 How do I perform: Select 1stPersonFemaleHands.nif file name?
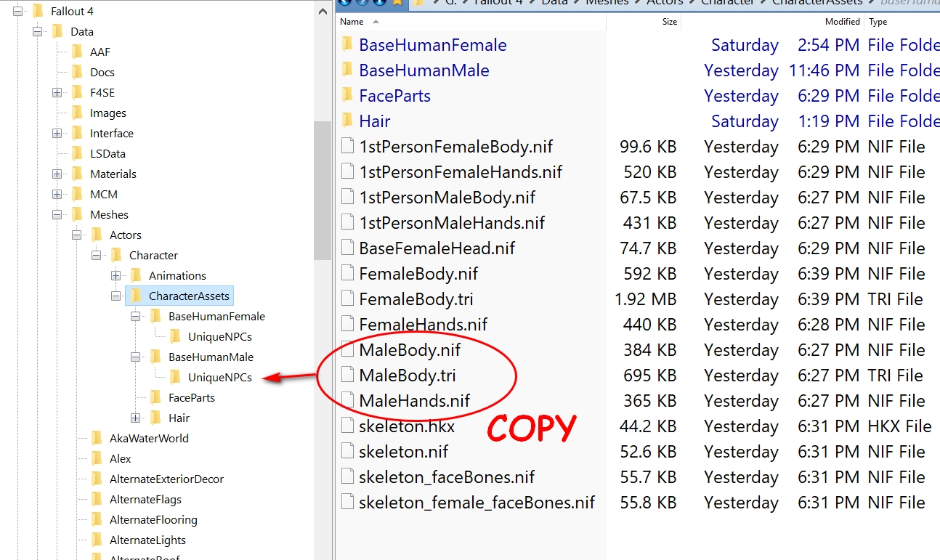(x=461, y=172)
